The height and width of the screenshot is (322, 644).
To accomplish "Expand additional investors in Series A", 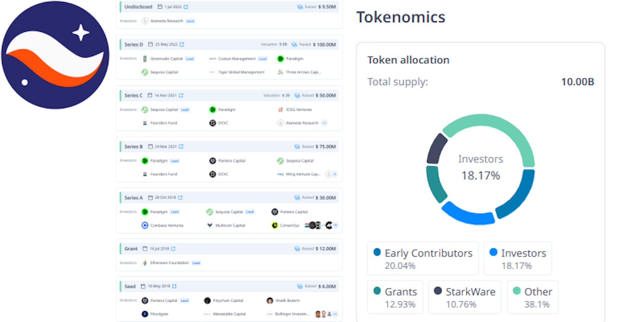I will pos(335,225).
